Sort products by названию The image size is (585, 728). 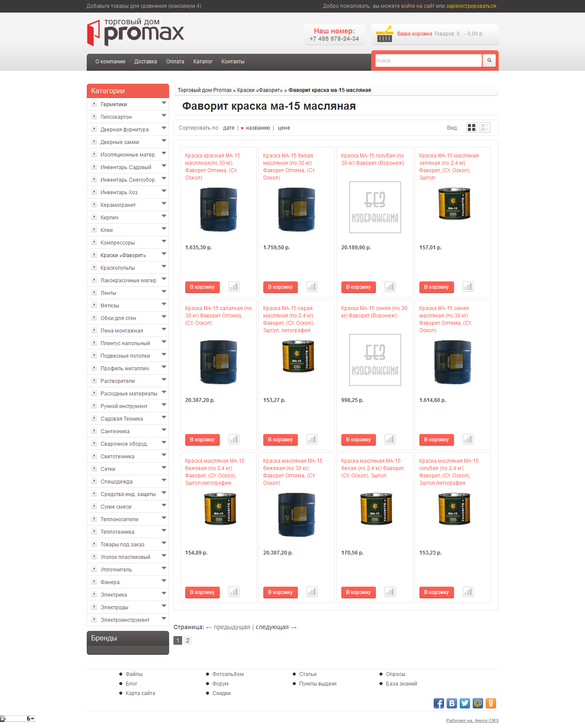pos(258,128)
